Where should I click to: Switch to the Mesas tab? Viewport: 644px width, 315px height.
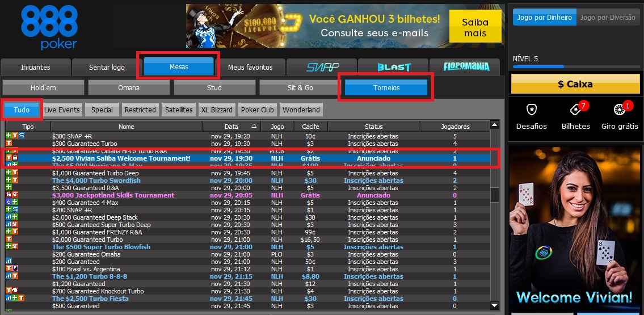click(179, 66)
